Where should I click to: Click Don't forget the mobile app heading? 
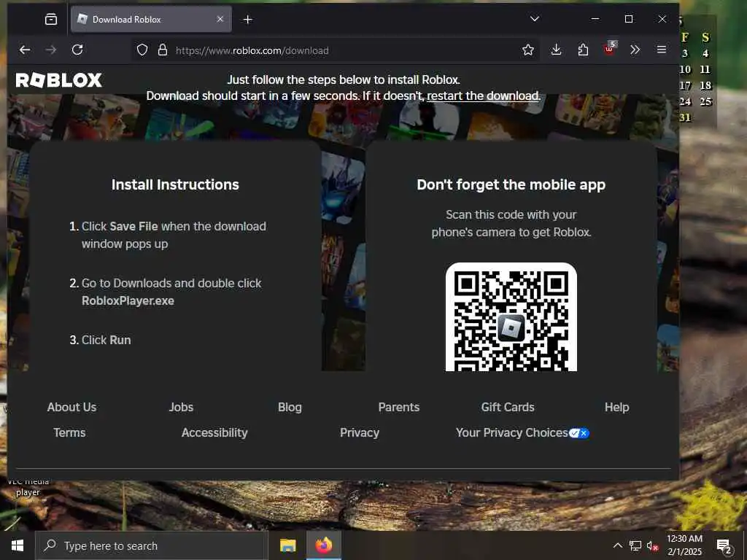(511, 184)
